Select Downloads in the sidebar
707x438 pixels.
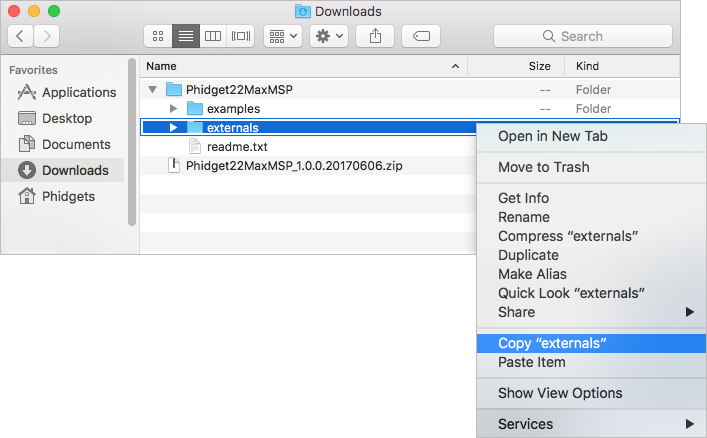pyautogui.click(x=63, y=170)
